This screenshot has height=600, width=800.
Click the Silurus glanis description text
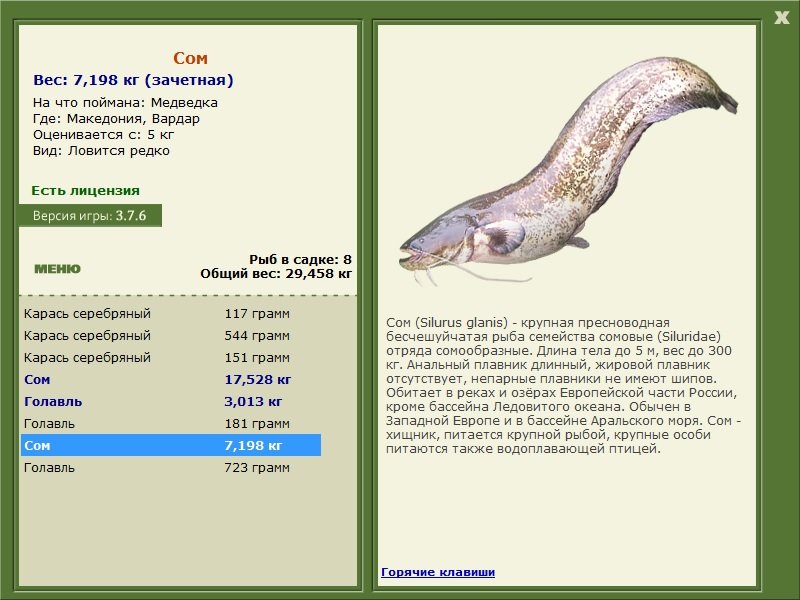[563, 386]
